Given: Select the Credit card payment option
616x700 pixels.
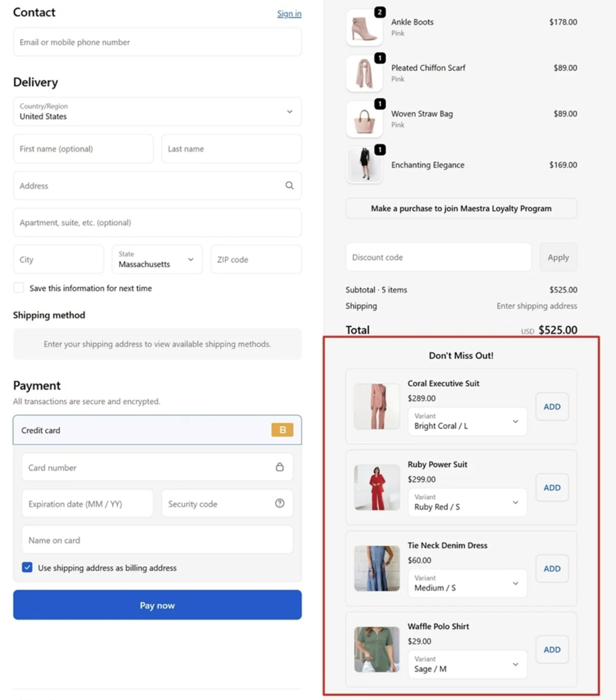Looking at the screenshot, I should [157, 430].
